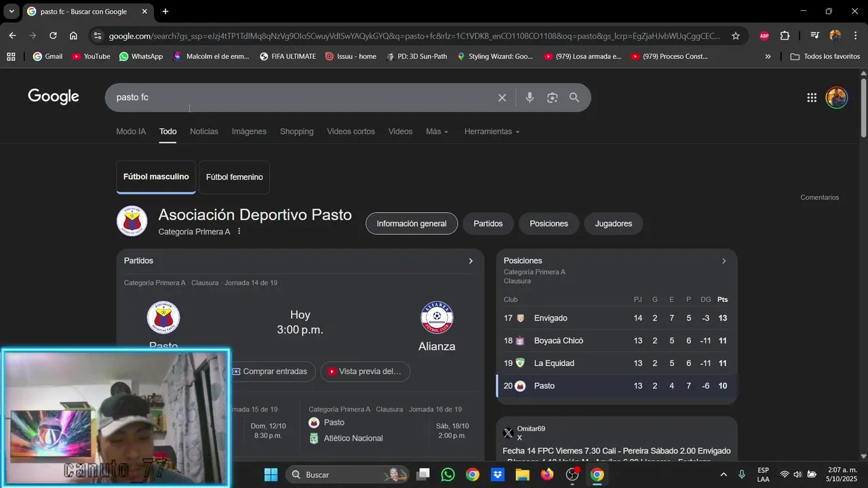Open Google Lens image search icon
Screen dimensions: 868x488
(552, 98)
